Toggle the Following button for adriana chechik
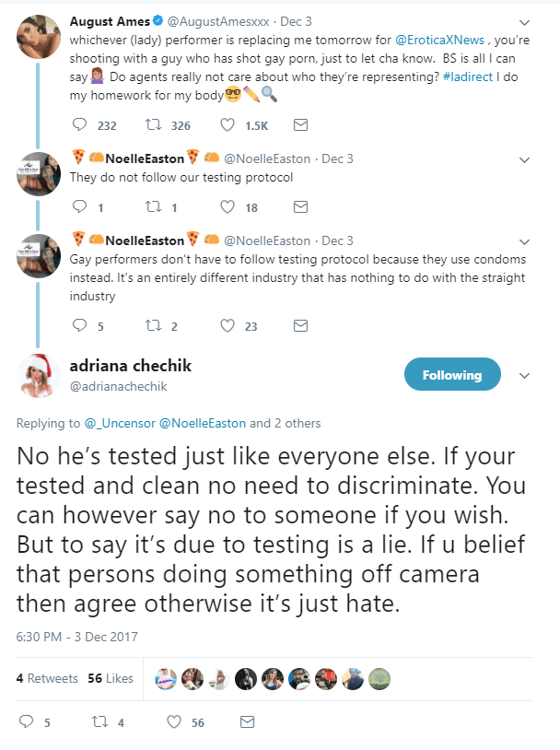 452,375
